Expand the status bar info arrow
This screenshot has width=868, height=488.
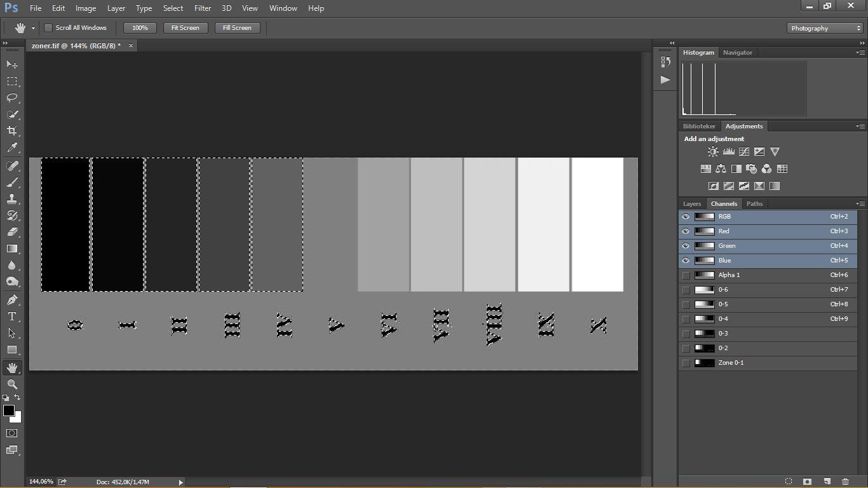[180, 482]
